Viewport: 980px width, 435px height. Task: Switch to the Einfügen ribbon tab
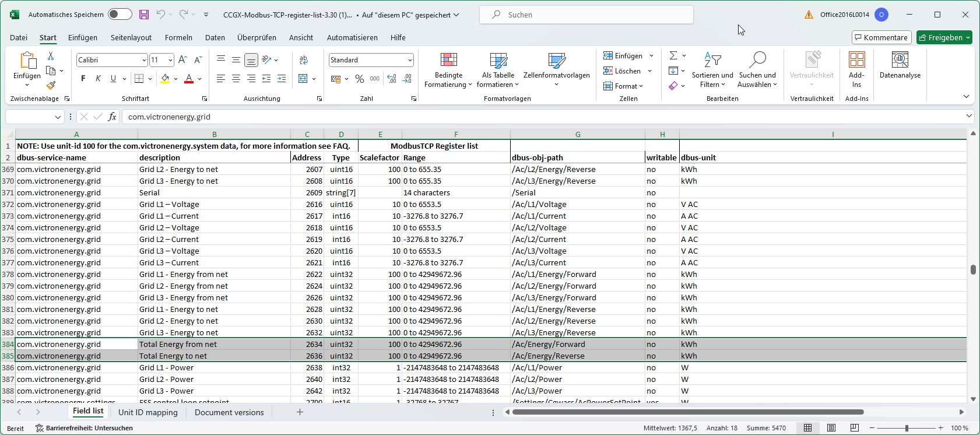[83, 37]
